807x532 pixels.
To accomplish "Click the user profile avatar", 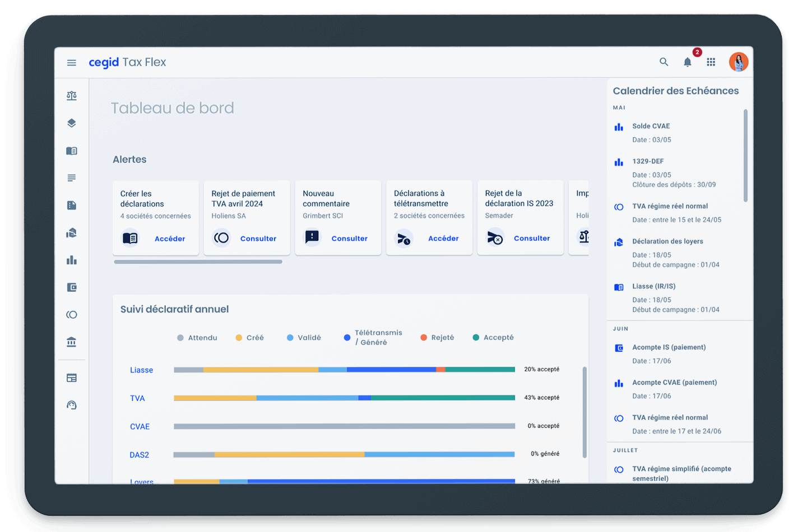I will [738, 62].
